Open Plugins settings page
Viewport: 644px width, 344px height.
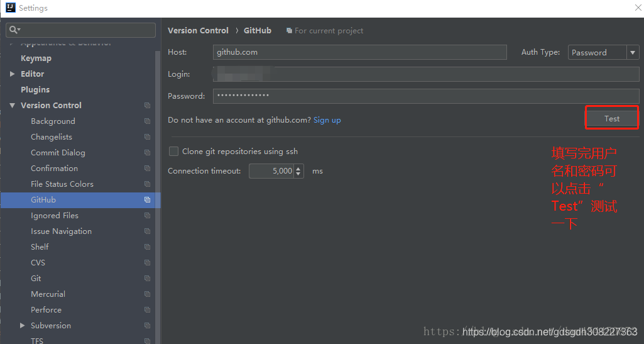point(35,89)
